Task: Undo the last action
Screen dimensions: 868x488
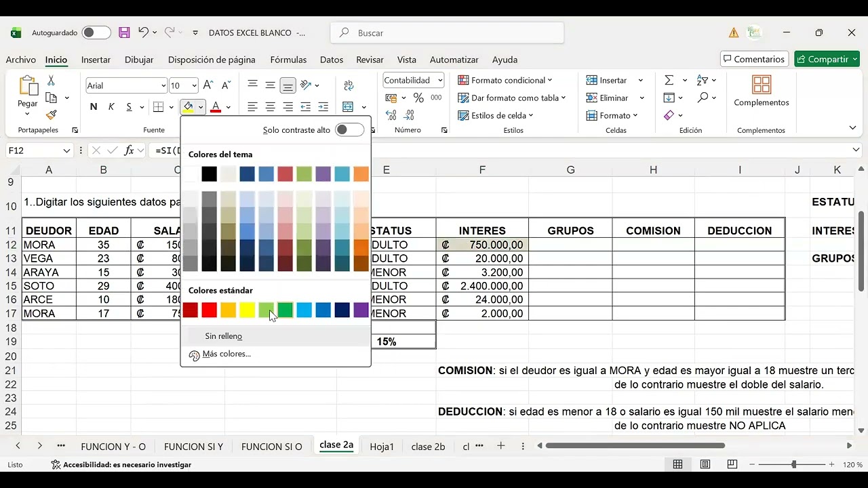Action: tap(143, 33)
